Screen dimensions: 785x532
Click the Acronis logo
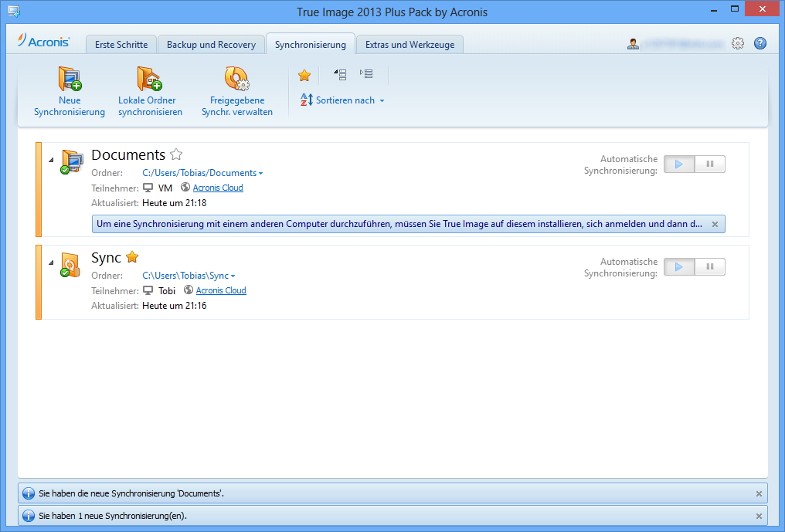(43, 41)
